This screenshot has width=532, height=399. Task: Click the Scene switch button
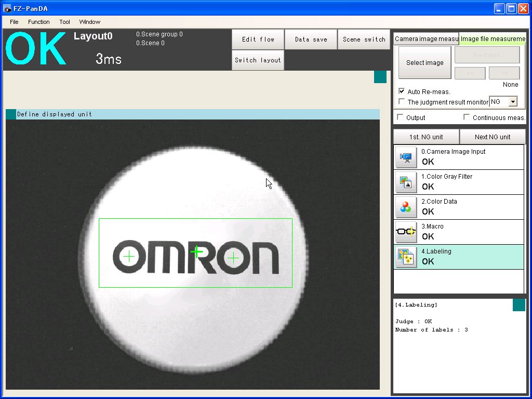pos(364,39)
